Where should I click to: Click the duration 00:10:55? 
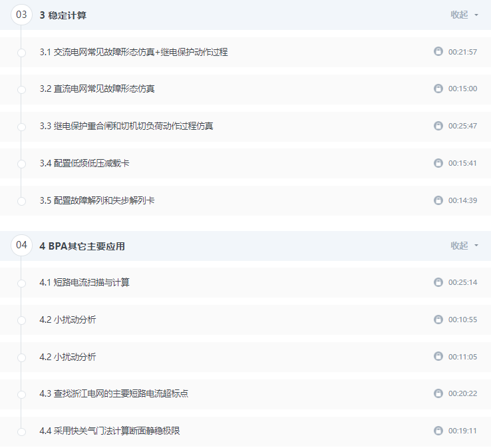point(462,320)
